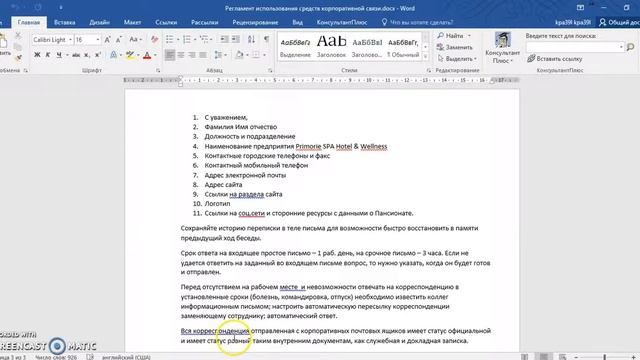Click the КонсультантПлюс search text field
640x360 pixels.
pos(575,47)
